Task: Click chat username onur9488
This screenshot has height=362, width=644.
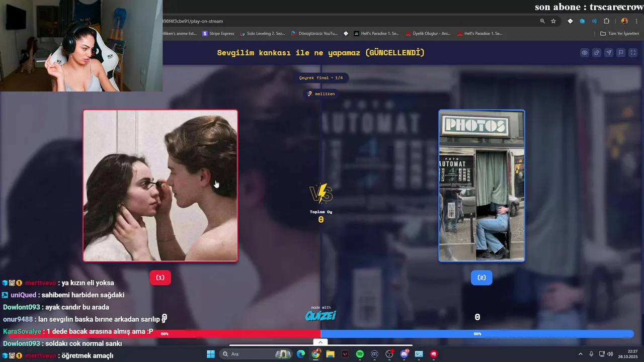Action: coord(18,319)
